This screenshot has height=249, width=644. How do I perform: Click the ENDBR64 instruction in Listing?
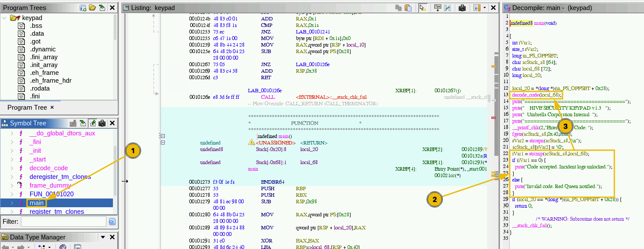click(273, 182)
